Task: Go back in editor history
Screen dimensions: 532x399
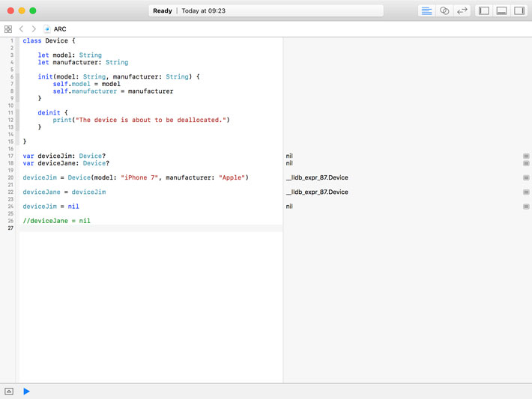Action: (x=22, y=29)
